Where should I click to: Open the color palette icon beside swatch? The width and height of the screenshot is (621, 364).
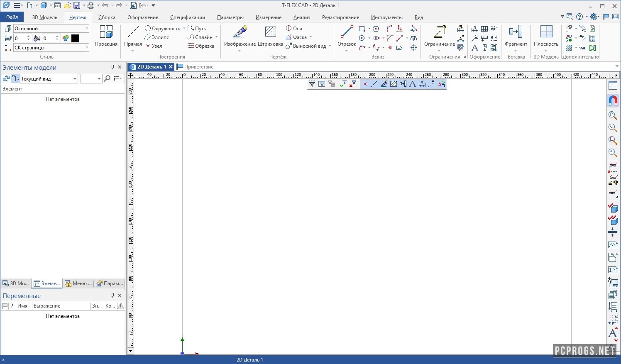point(66,38)
